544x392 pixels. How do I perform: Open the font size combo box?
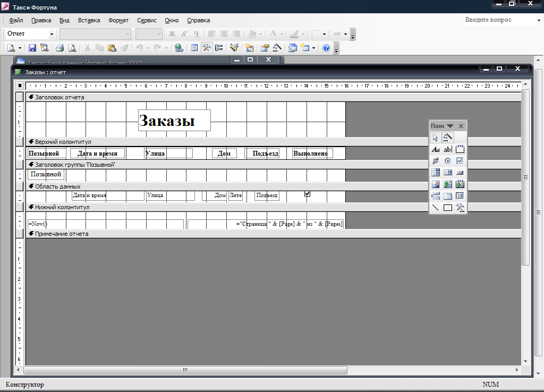149,33
